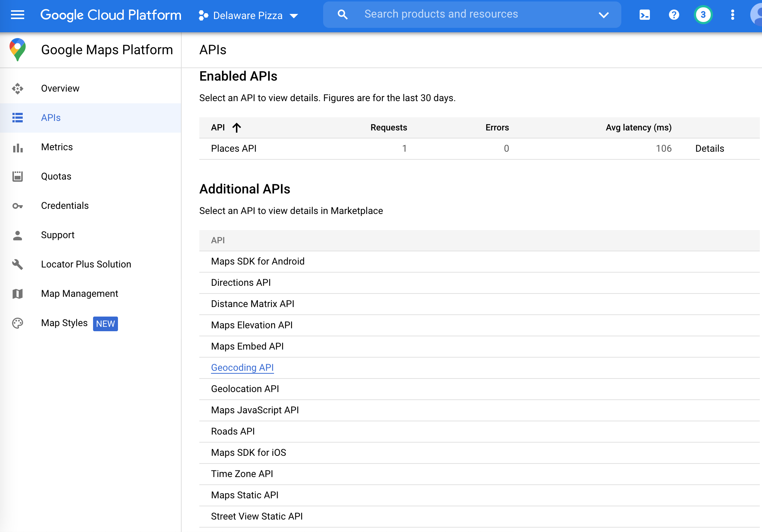
Task: Activate Cloud Shell terminal icon
Action: pyautogui.click(x=645, y=15)
